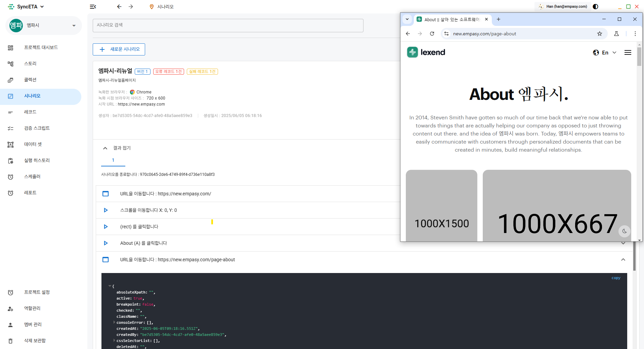Go forward with SyncETA forward arrow

131,7
